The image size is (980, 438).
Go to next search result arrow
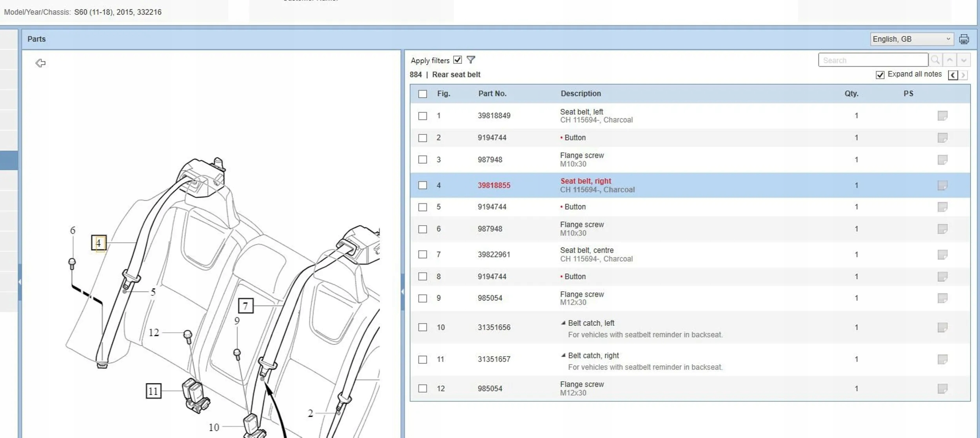(x=964, y=60)
